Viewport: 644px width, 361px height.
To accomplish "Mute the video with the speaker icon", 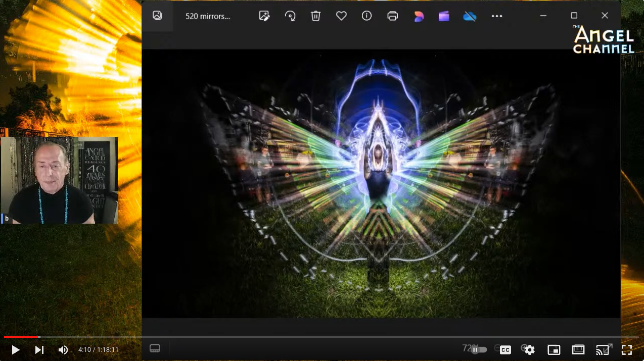I will click(x=63, y=350).
